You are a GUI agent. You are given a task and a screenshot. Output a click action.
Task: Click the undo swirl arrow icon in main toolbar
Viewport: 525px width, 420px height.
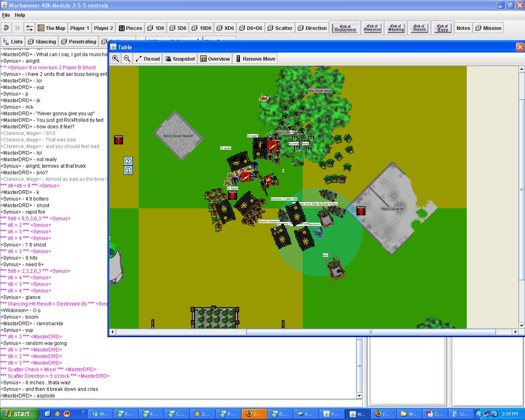(x=6, y=28)
